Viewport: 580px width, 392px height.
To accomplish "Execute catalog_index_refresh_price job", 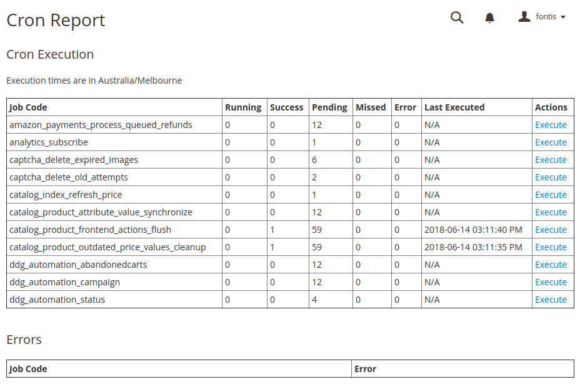I will point(551,195).
